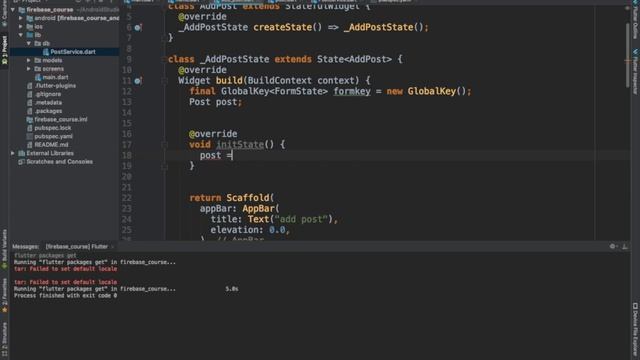The image size is (640, 360).
Task: Click the initState method name
Action: coord(240,144)
